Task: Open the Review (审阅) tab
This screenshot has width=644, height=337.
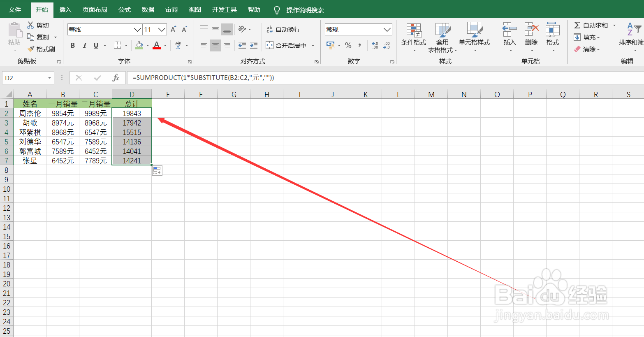Action: (171, 9)
